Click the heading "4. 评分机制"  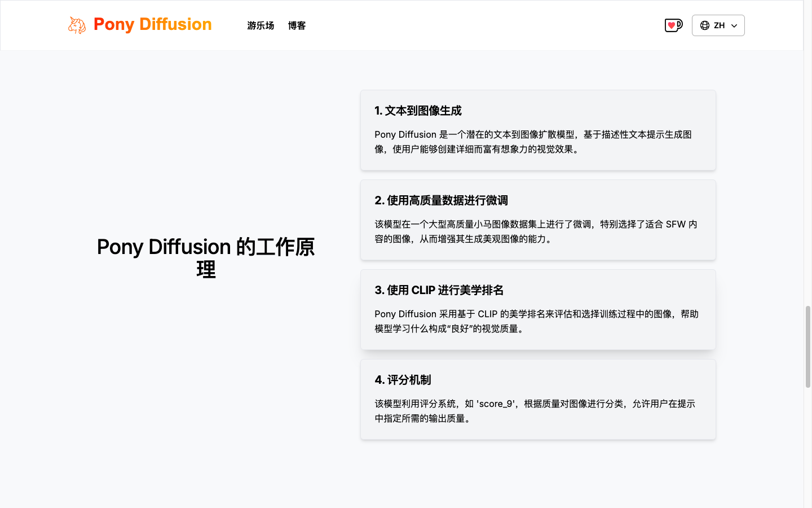[x=403, y=380]
